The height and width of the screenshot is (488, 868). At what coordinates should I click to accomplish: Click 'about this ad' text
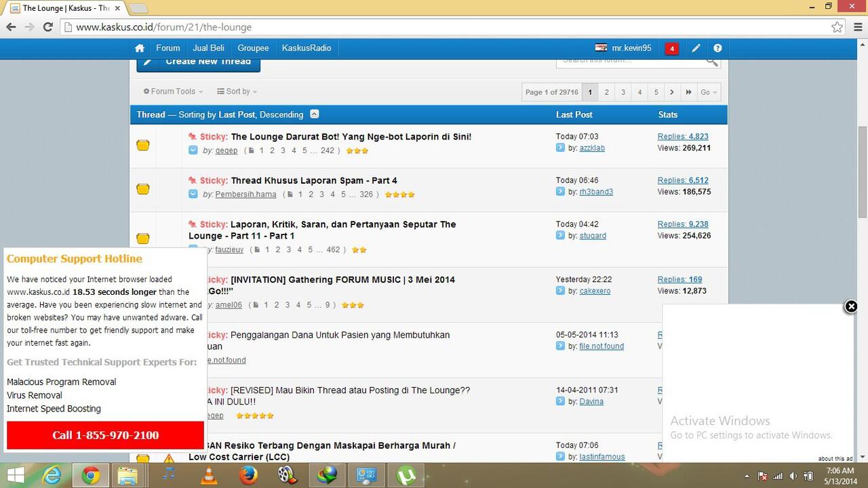point(835,459)
